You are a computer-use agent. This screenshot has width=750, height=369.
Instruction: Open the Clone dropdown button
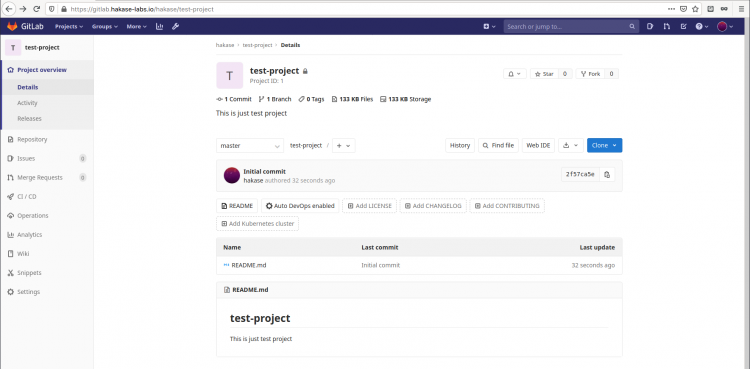point(605,145)
